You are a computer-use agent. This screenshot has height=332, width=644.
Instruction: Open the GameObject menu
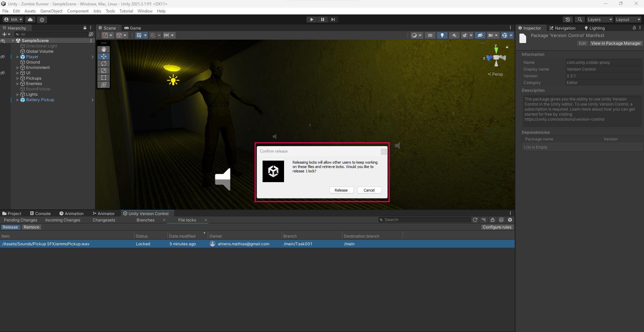coord(51,11)
